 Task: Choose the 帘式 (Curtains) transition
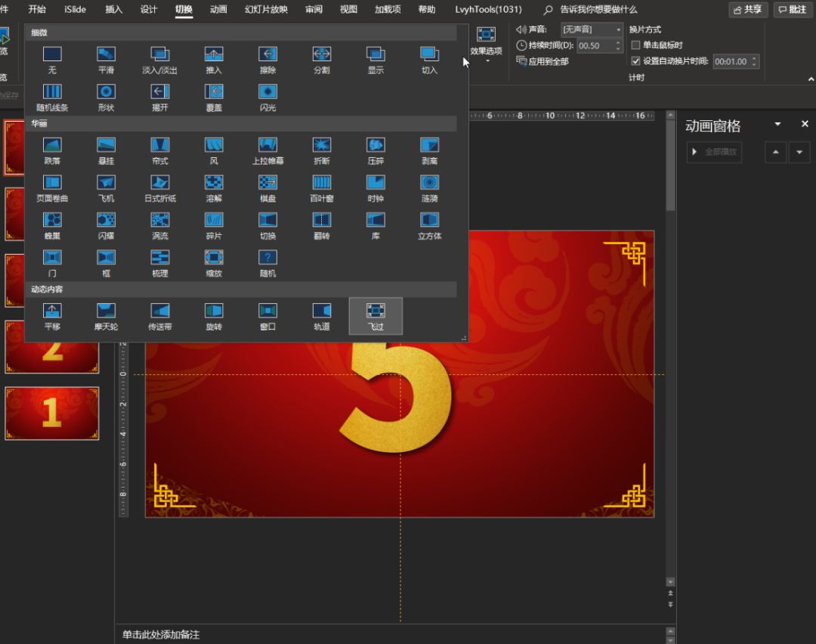pos(159,151)
